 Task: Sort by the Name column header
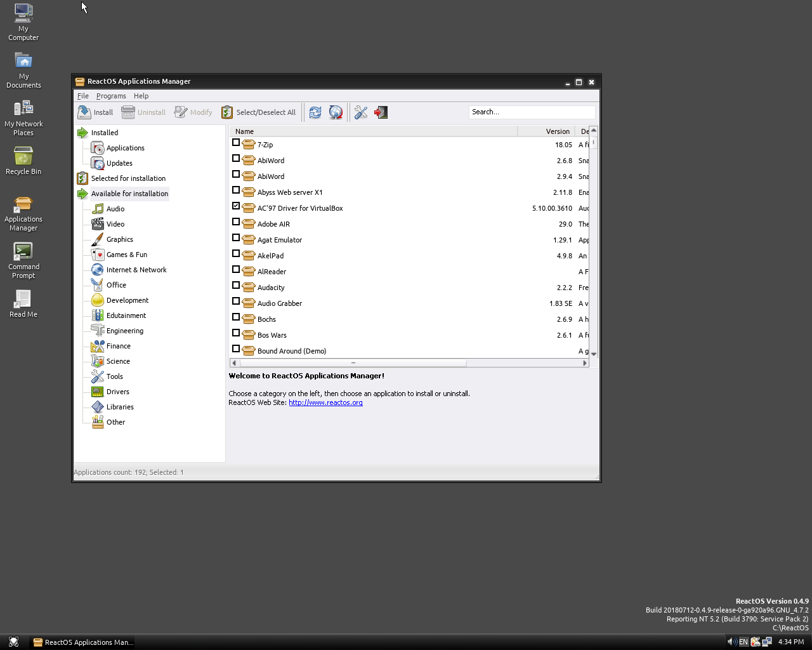pos(373,131)
